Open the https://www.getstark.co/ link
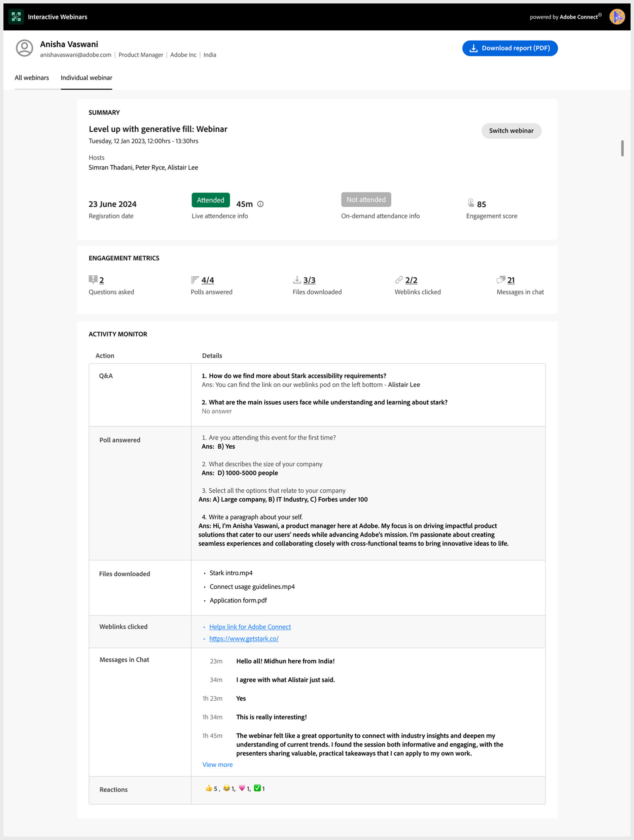 click(243, 638)
